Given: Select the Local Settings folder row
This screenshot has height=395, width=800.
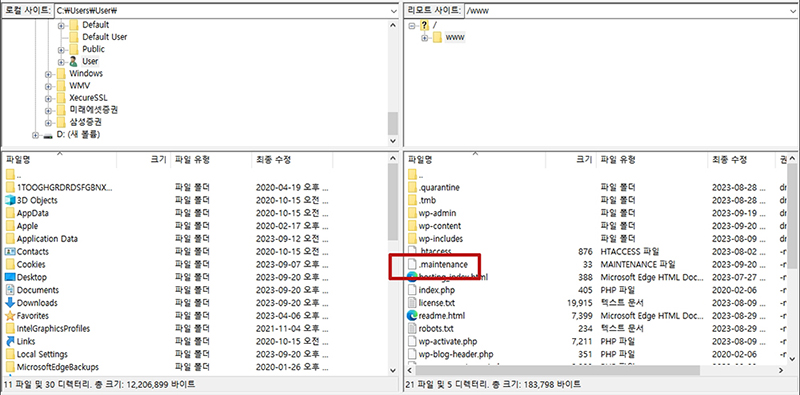Looking at the screenshot, I should 195,354.
